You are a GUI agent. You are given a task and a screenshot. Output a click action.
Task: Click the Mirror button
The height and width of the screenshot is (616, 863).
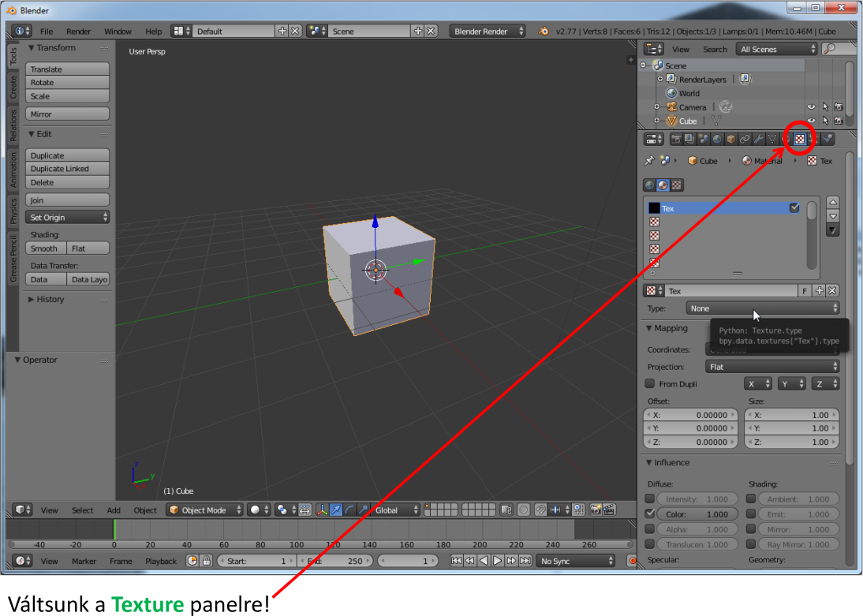pyautogui.click(x=67, y=114)
